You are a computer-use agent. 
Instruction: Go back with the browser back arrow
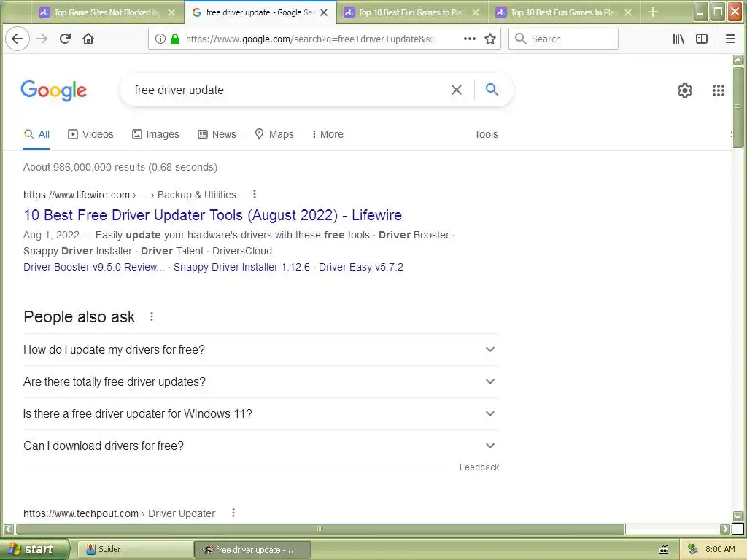tap(18, 39)
